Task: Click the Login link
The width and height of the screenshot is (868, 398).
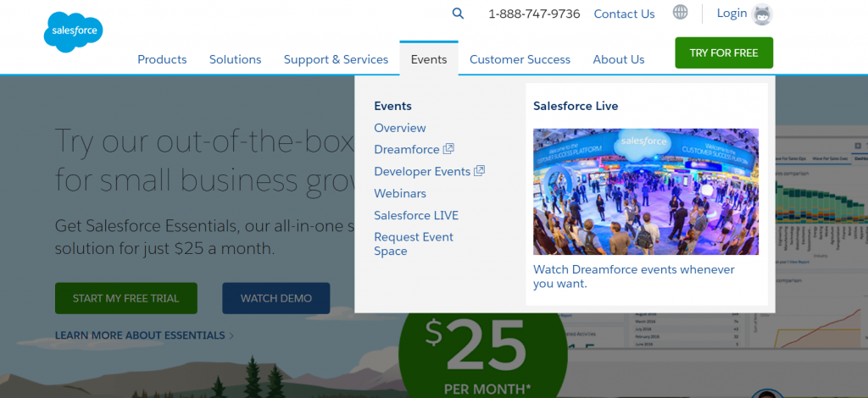Action: (732, 14)
